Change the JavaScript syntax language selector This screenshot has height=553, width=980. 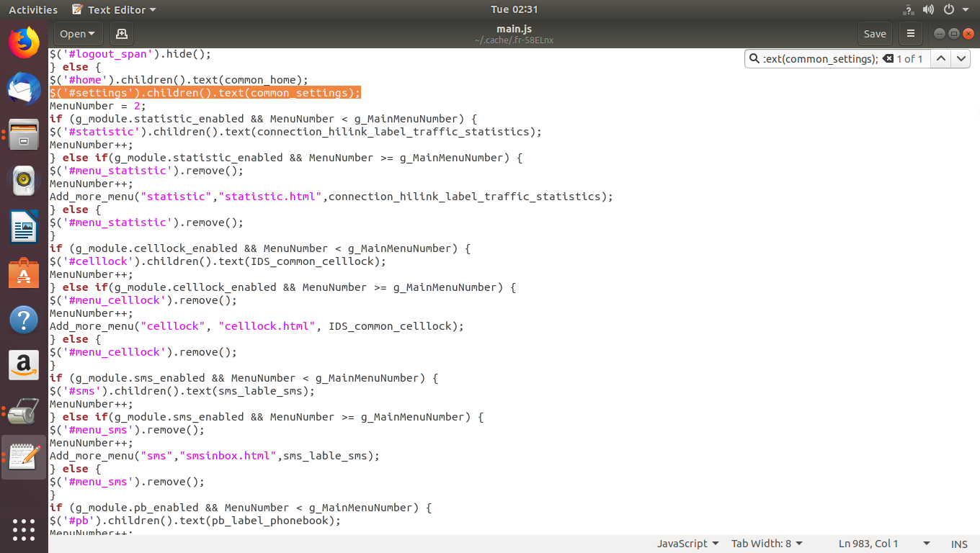[688, 544]
